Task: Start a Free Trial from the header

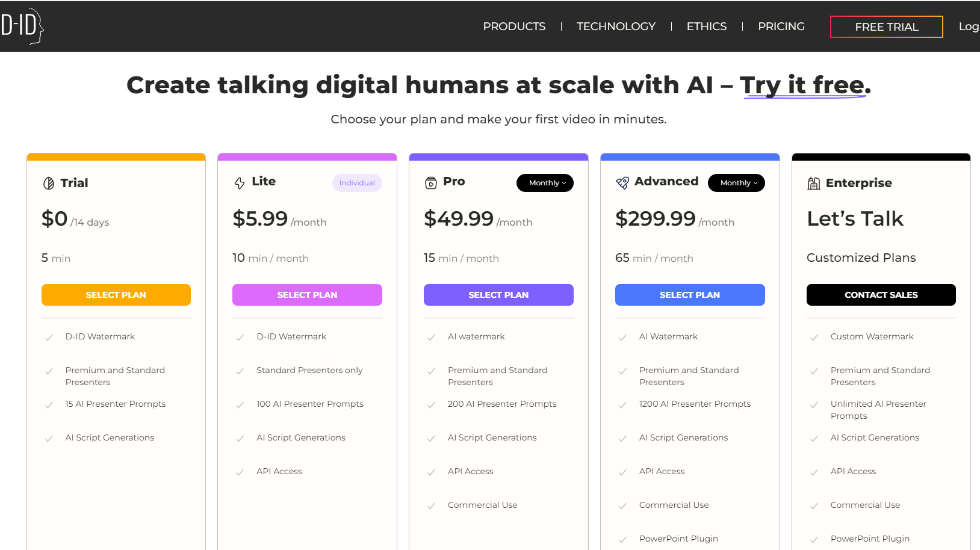Action: pos(886,27)
